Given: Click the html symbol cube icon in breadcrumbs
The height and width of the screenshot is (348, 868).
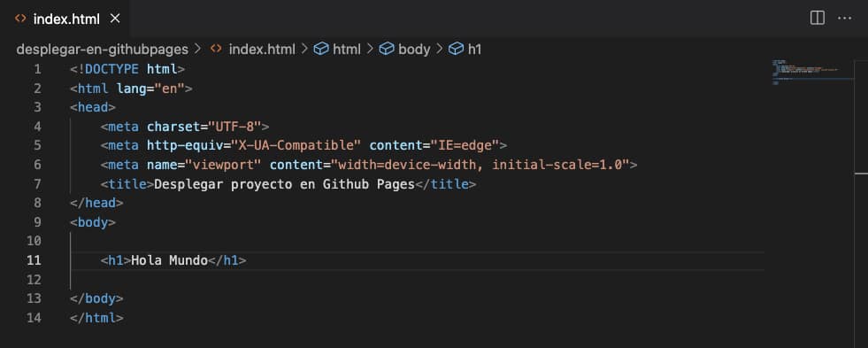Looking at the screenshot, I should coord(321,50).
